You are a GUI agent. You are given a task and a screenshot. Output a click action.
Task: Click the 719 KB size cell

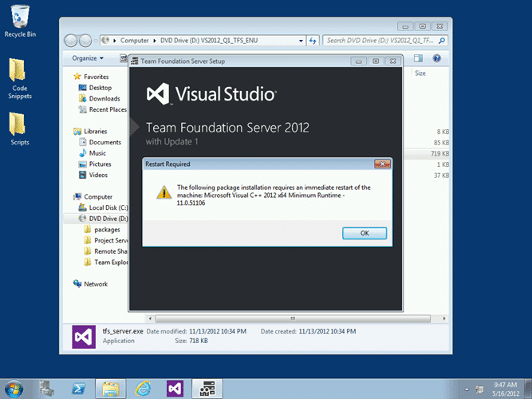pos(439,153)
